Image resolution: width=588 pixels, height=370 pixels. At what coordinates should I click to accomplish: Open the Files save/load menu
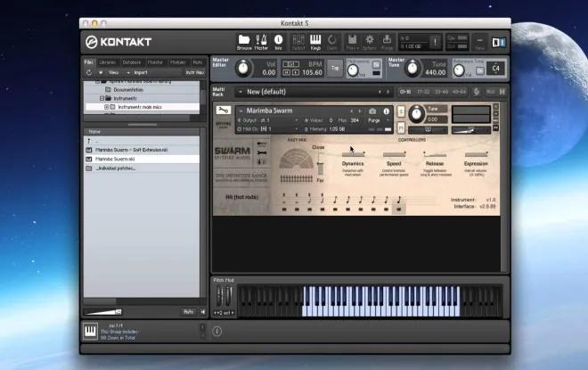coord(352,42)
